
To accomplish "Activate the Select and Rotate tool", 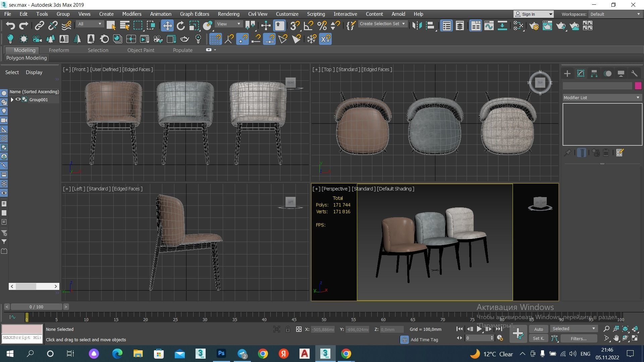I will coord(181,26).
